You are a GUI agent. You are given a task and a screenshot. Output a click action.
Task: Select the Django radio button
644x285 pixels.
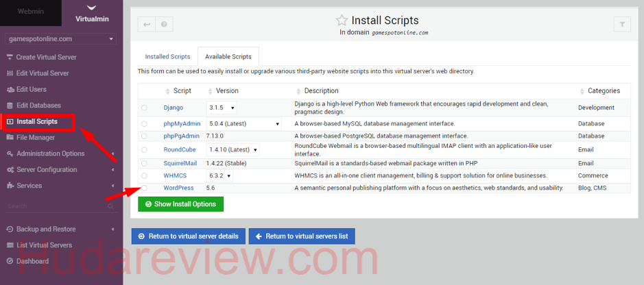(144, 108)
